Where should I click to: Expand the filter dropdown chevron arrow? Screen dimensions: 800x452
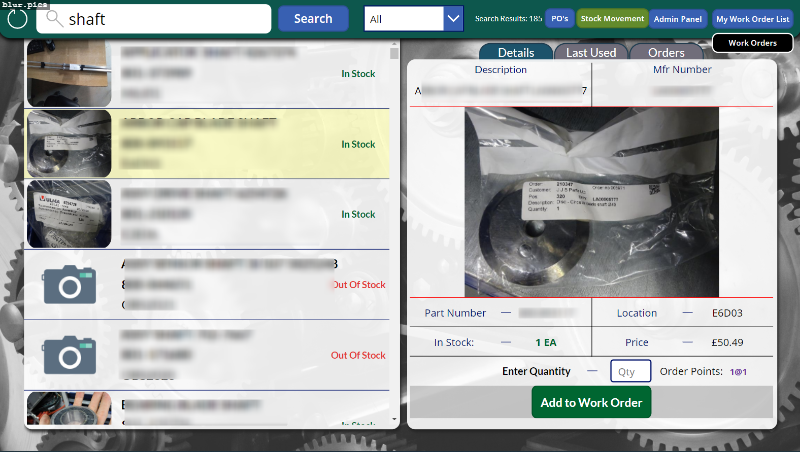453,19
